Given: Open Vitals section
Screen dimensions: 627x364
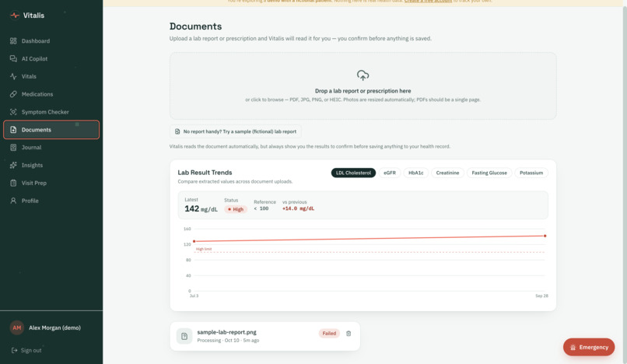Looking at the screenshot, I should click(x=51, y=76).
